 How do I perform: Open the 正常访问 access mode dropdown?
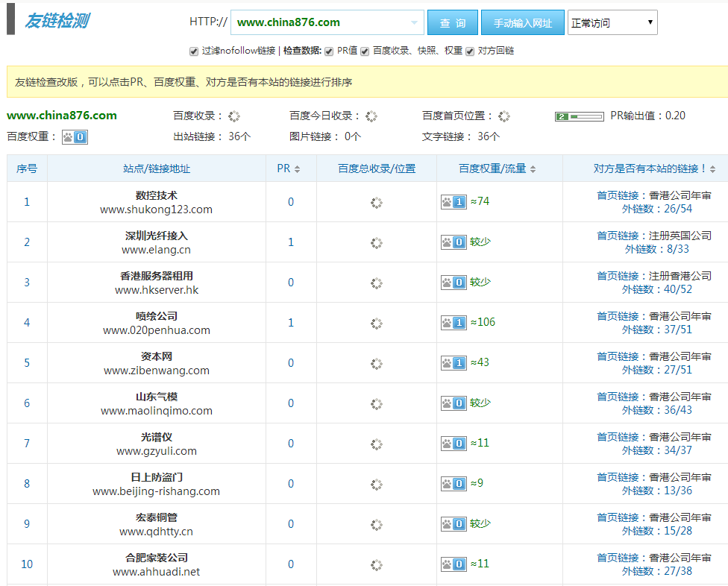tap(612, 22)
